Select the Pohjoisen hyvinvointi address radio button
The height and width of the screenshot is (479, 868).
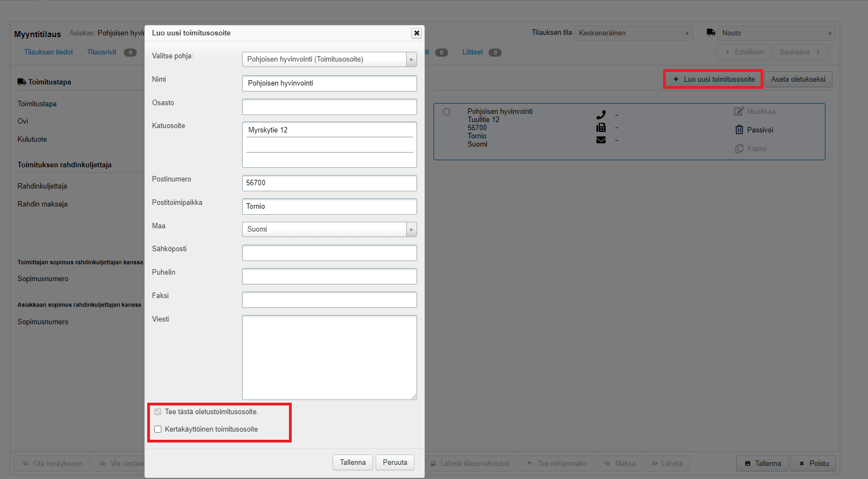pos(447,112)
